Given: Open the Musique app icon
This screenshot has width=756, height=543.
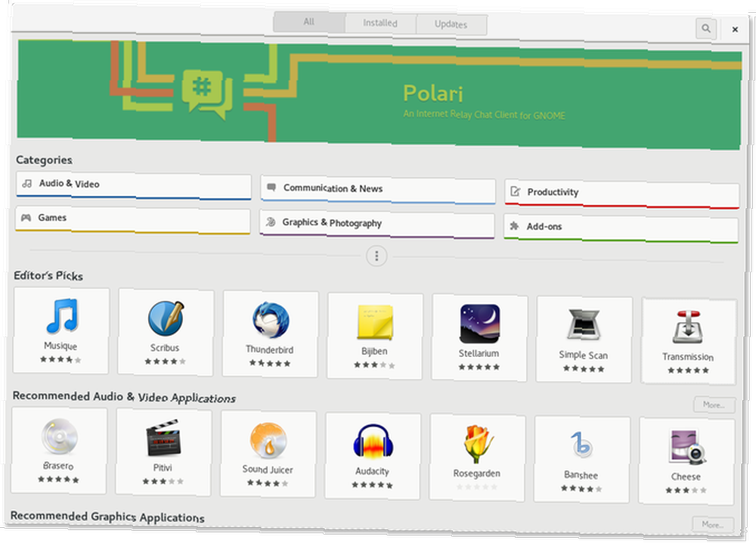Looking at the screenshot, I should pos(62,316).
